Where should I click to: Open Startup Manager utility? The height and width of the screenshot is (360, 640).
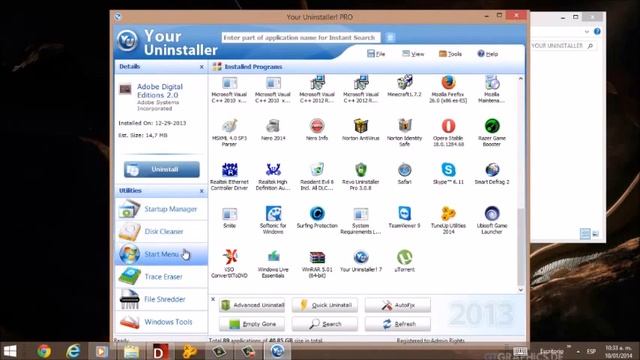click(161, 209)
